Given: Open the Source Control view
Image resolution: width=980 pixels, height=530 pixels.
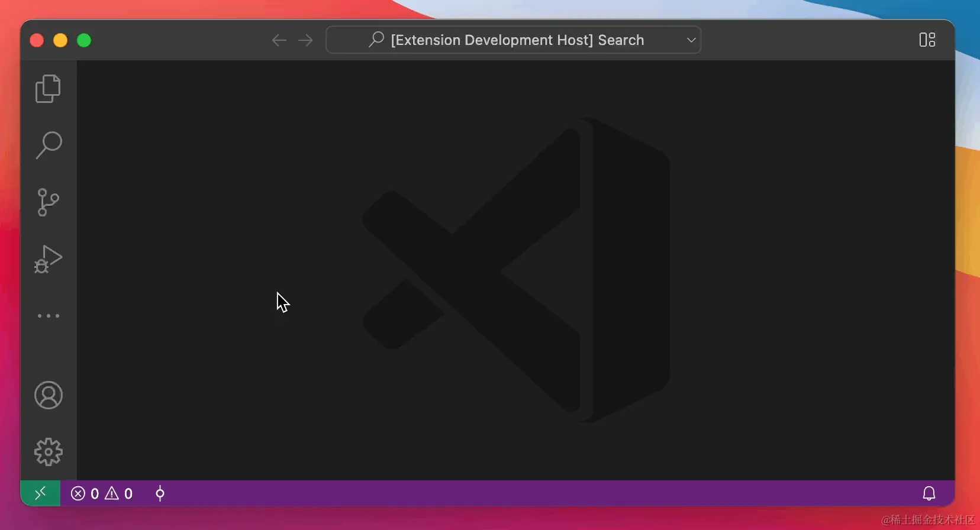Looking at the screenshot, I should pyautogui.click(x=48, y=202).
